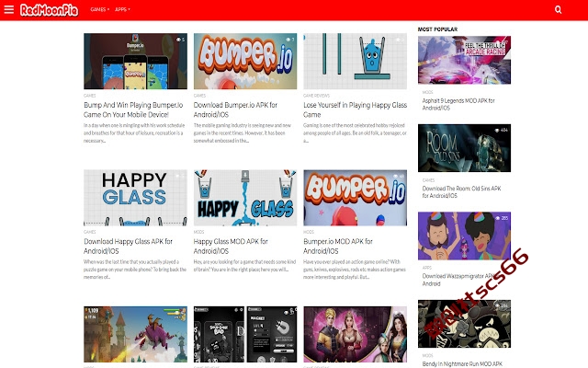The width and height of the screenshot is (588, 368).
Task: Click The Room Old Sins thumbnail
Action: (x=464, y=148)
